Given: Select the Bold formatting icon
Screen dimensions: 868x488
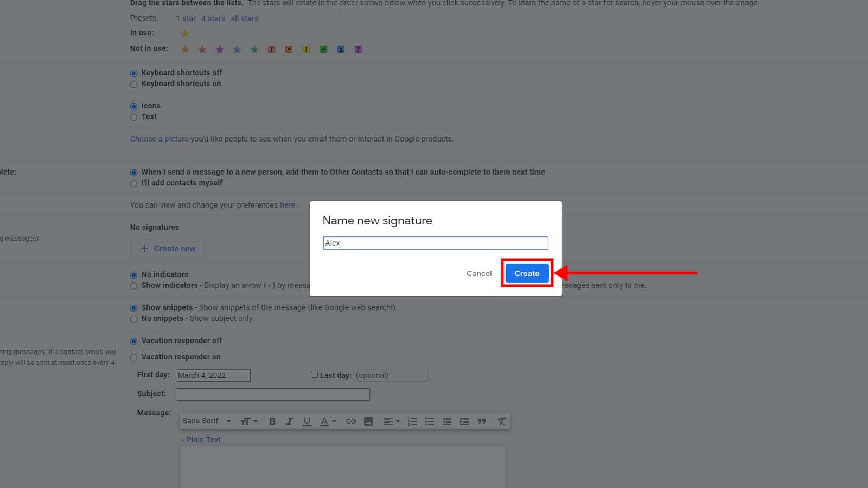Looking at the screenshot, I should coord(272,421).
